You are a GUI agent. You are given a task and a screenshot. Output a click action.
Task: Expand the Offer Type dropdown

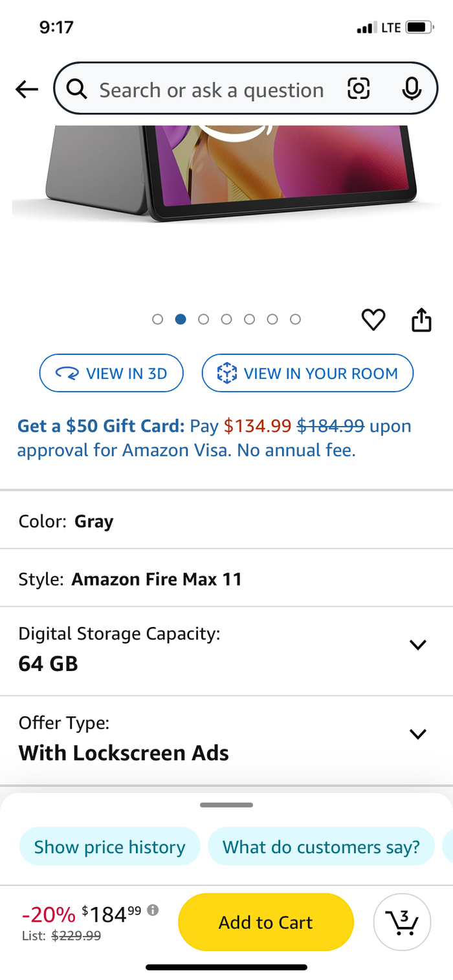click(x=418, y=734)
